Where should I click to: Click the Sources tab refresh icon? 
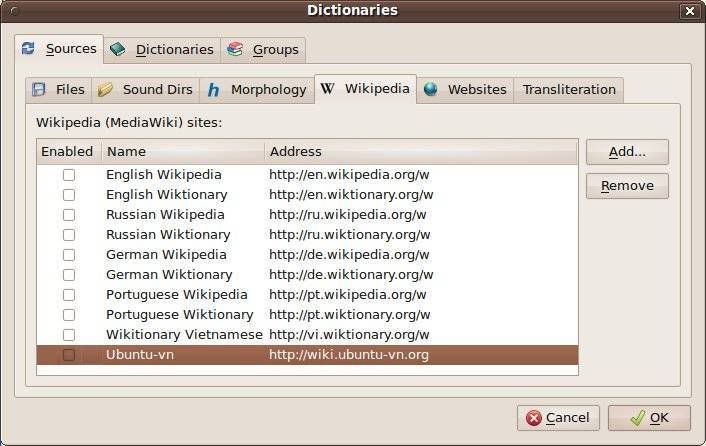(28, 48)
